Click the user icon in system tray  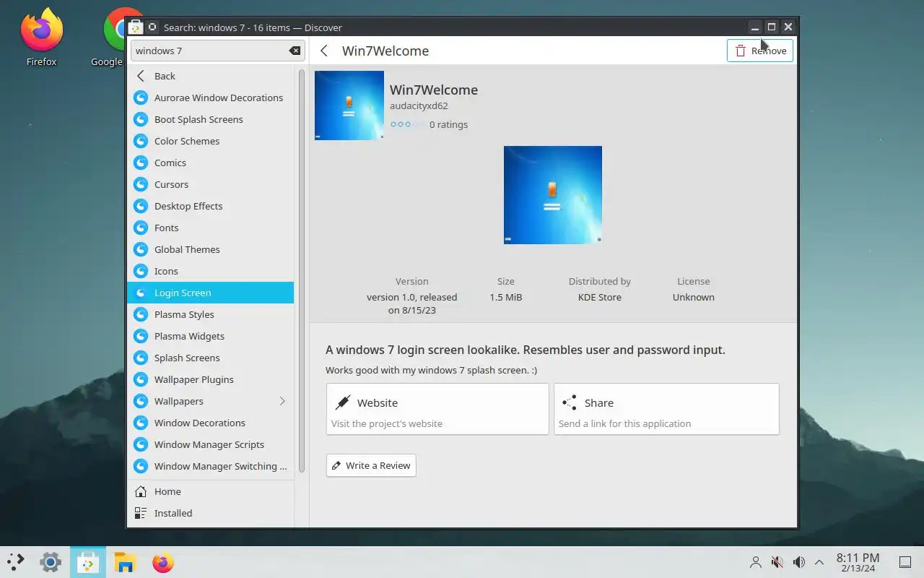pyautogui.click(x=756, y=562)
